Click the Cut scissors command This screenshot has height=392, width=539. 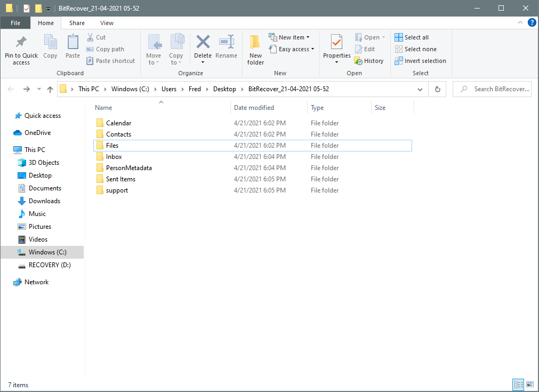[96, 37]
